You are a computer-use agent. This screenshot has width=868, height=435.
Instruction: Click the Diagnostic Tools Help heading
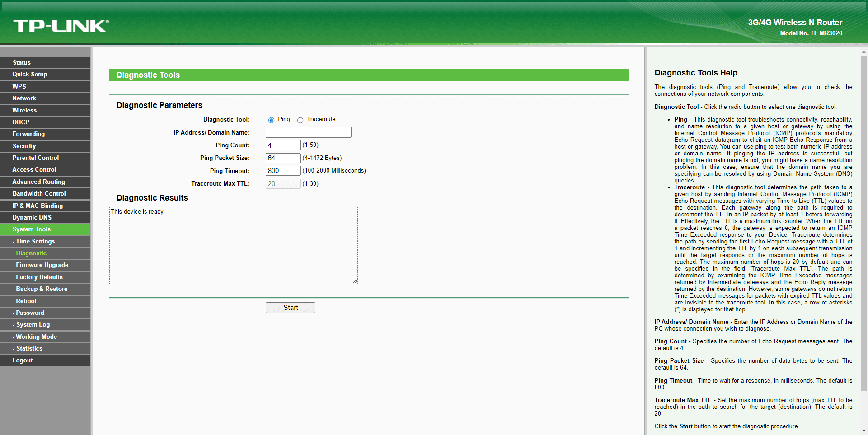pyautogui.click(x=696, y=73)
